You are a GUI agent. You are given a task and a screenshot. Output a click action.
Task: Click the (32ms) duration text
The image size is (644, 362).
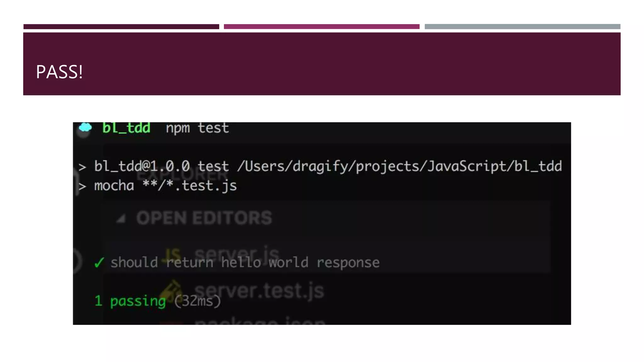click(x=198, y=301)
